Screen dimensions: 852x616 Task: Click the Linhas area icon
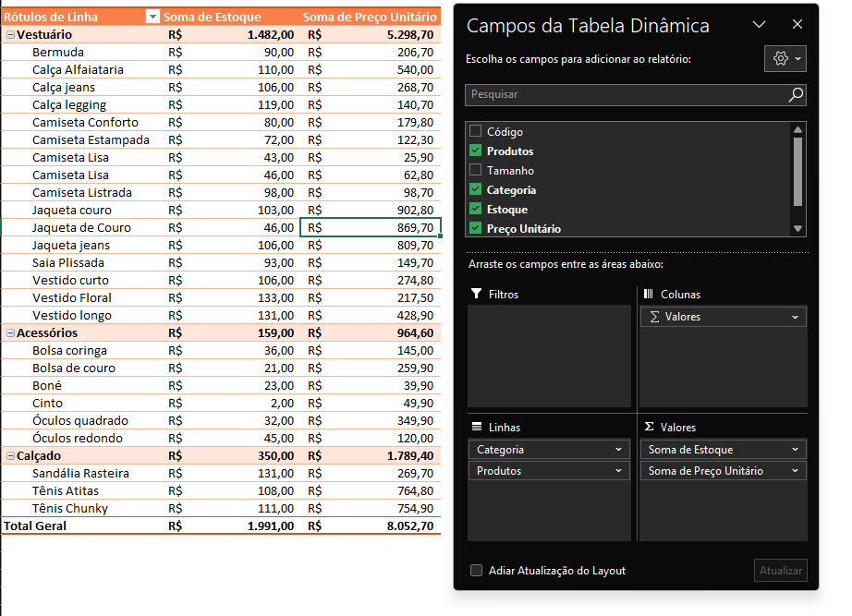pyautogui.click(x=477, y=427)
